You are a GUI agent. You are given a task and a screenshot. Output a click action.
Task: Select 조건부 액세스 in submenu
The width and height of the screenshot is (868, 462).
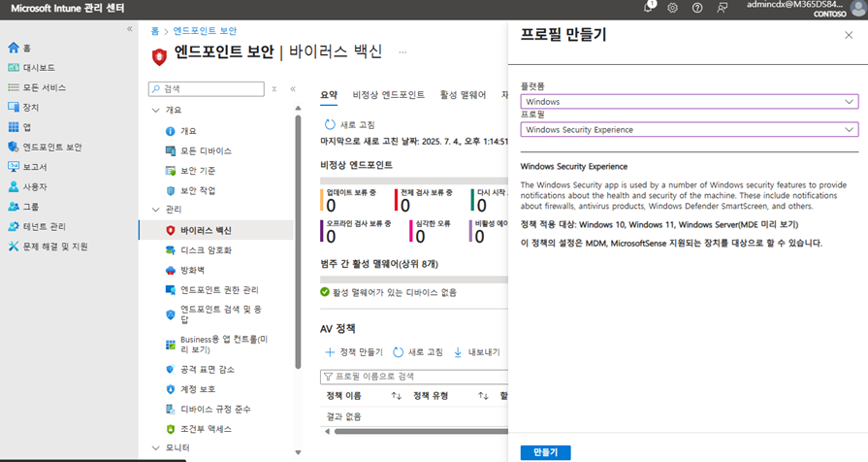(x=198, y=429)
